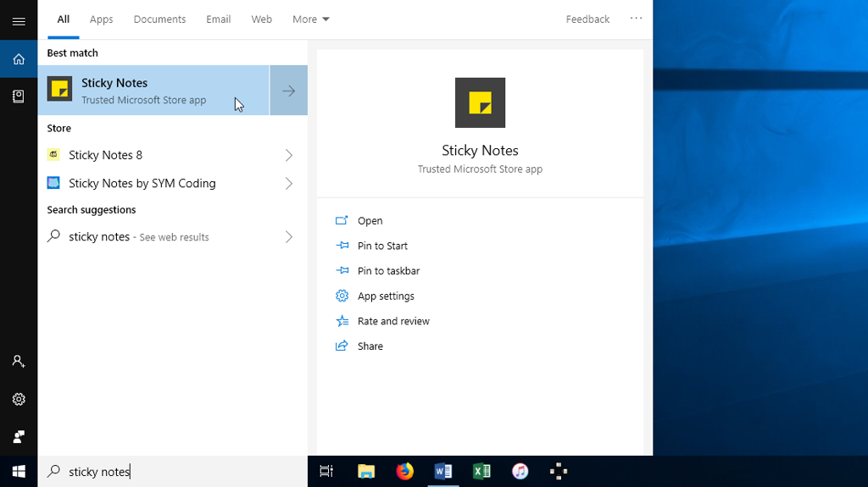Open the Notebook icon in sidebar
Viewport: 868px width, 487px height.
click(x=19, y=97)
